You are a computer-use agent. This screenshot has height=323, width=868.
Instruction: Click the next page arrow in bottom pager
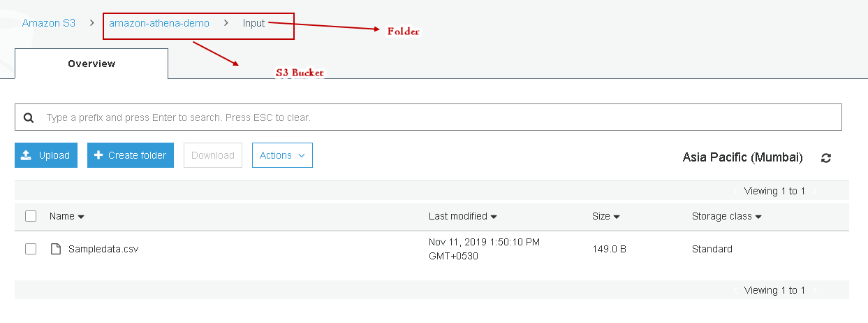pos(814,290)
